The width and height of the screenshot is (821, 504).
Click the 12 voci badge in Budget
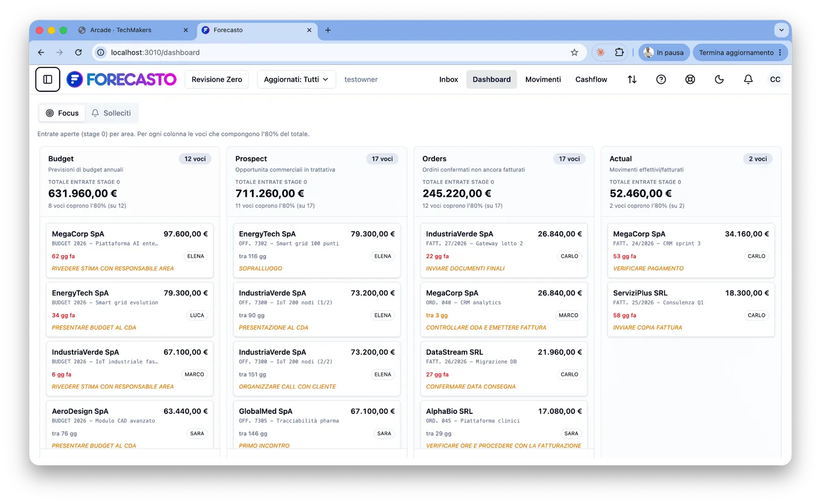(195, 159)
